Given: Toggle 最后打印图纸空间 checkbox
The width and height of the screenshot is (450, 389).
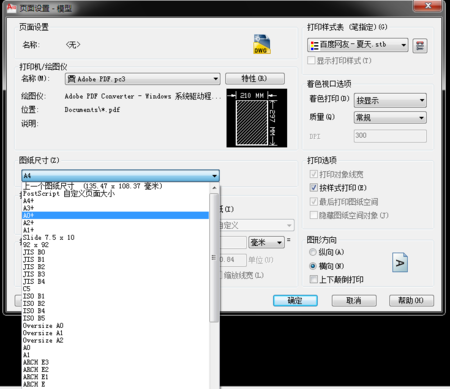Looking at the screenshot, I should point(313,201).
